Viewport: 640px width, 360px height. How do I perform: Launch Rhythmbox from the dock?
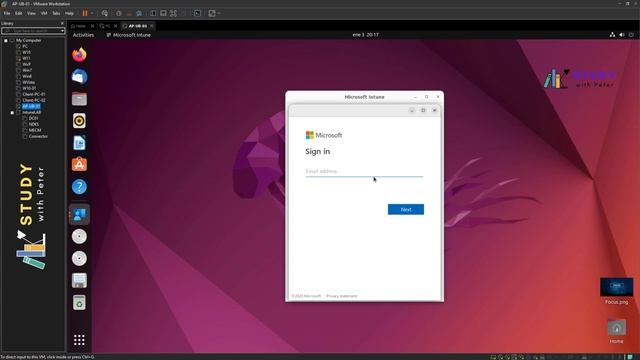pyautogui.click(x=79, y=121)
